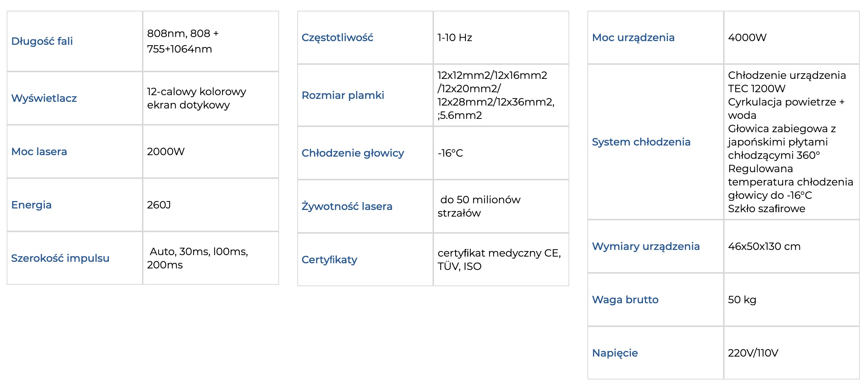The image size is (868, 391).
Task: Select the "Moc lasera" label
Action: coord(39,151)
